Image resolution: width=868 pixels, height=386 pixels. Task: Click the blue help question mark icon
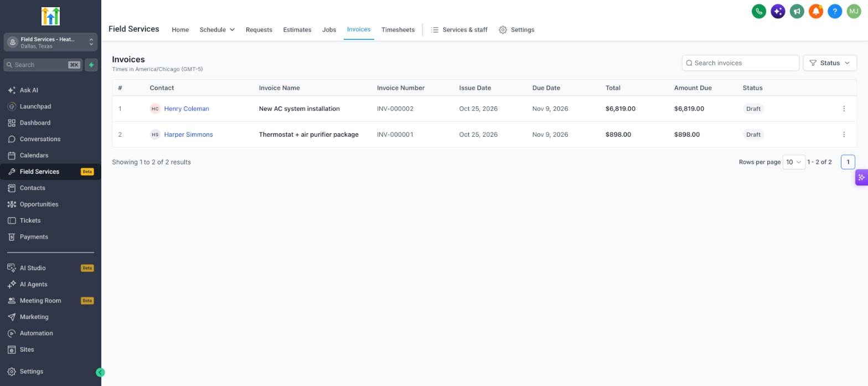835,11
